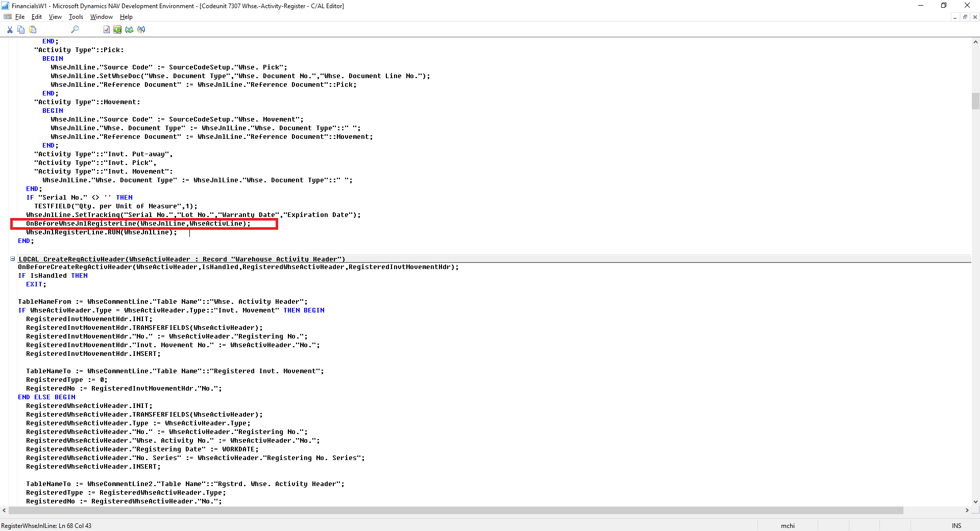Select the Cut tool on the toolbar
This screenshot has height=531, width=980.
pyautogui.click(x=10, y=30)
